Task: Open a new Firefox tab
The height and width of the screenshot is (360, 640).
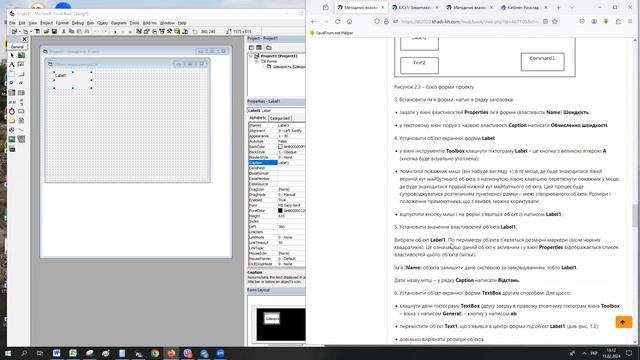Action: (558, 7)
